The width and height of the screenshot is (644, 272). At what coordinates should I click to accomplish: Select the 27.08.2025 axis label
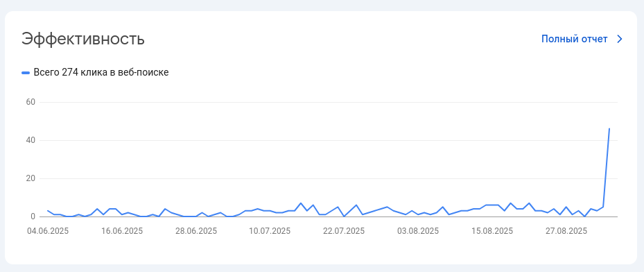pos(566,231)
